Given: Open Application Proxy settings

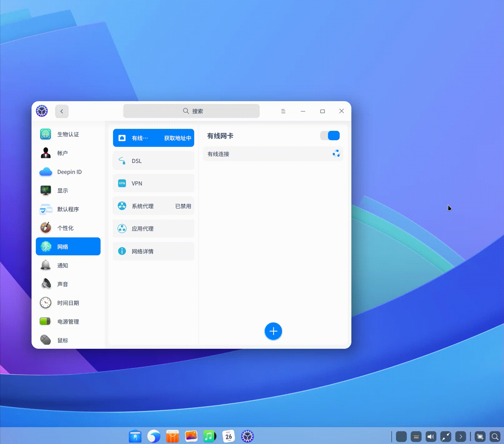Looking at the screenshot, I should (x=153, y=229).
